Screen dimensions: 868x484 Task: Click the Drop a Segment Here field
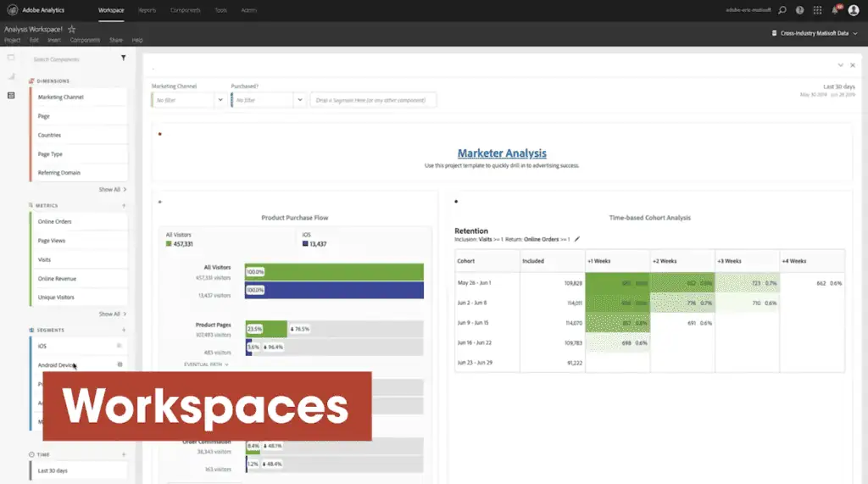373,100
